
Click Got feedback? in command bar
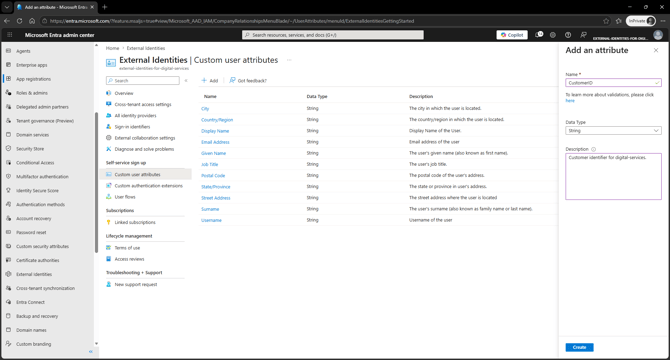click(x=248, y=80)
